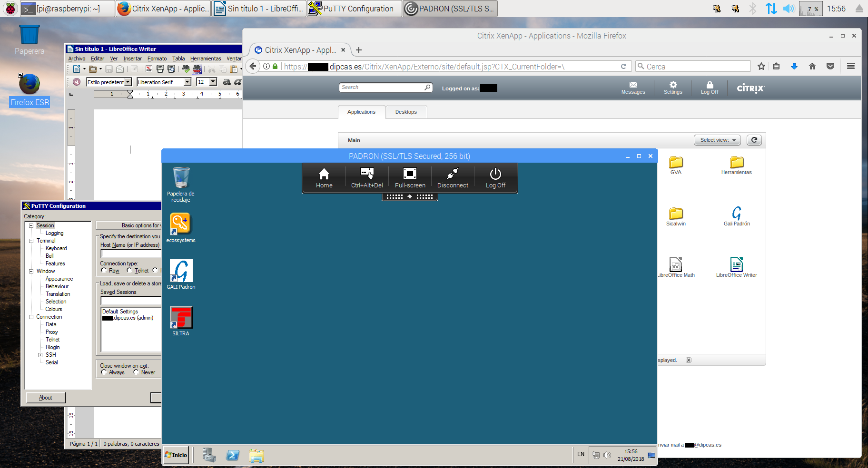Bookmark this page with the star

[x=761, y=66]
